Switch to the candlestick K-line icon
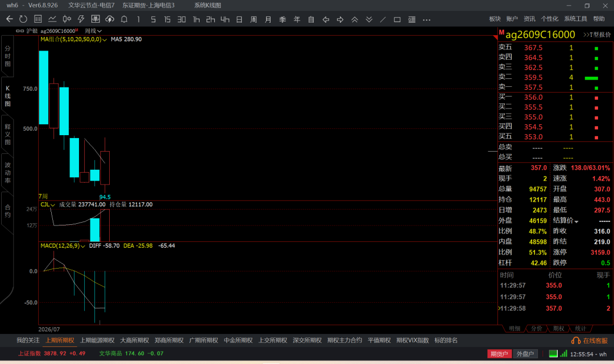The height and width of the screenshot is (364, 614). [x=67, y=19]
